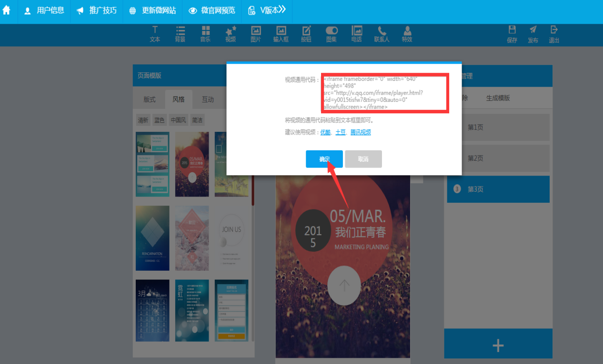The width and height of the screenshot is (603, 364).
Task: Click the 图集 toggle-shaped tool
Action: coord(332,34)
